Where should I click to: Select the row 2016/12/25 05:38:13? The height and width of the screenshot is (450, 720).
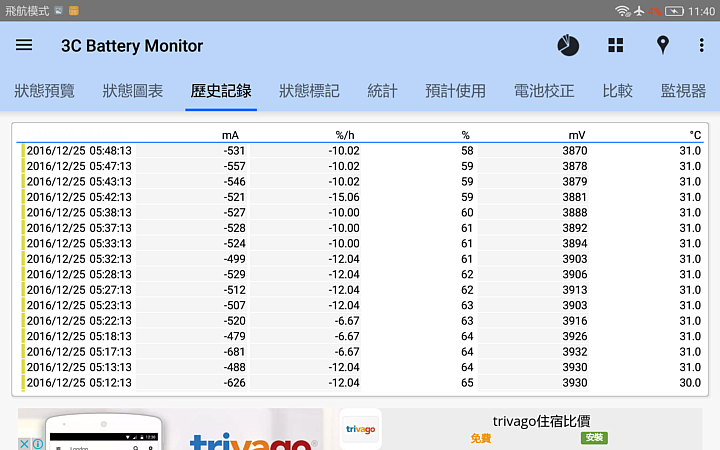362,213
